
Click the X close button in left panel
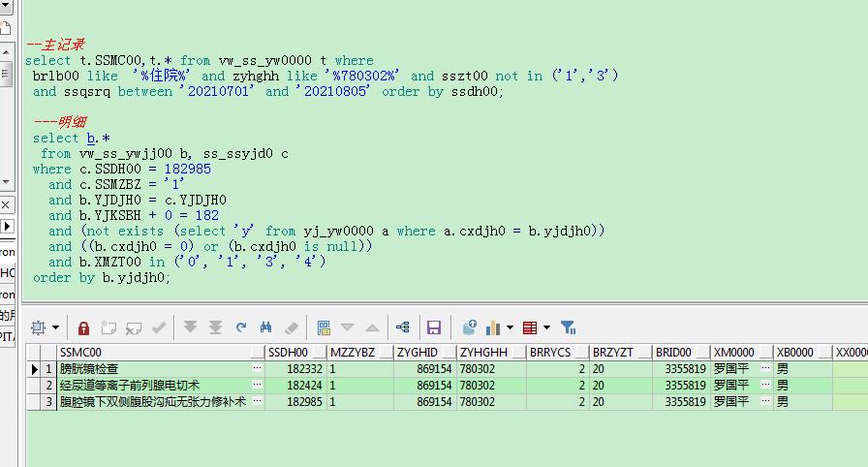click(x=5, y=205)
